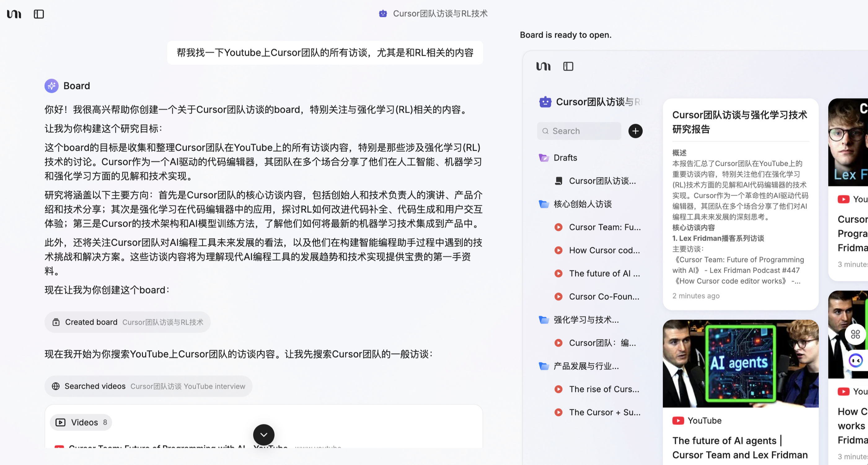Click the app logo in the main header
The image size is (868, 465).
[14, 14]
